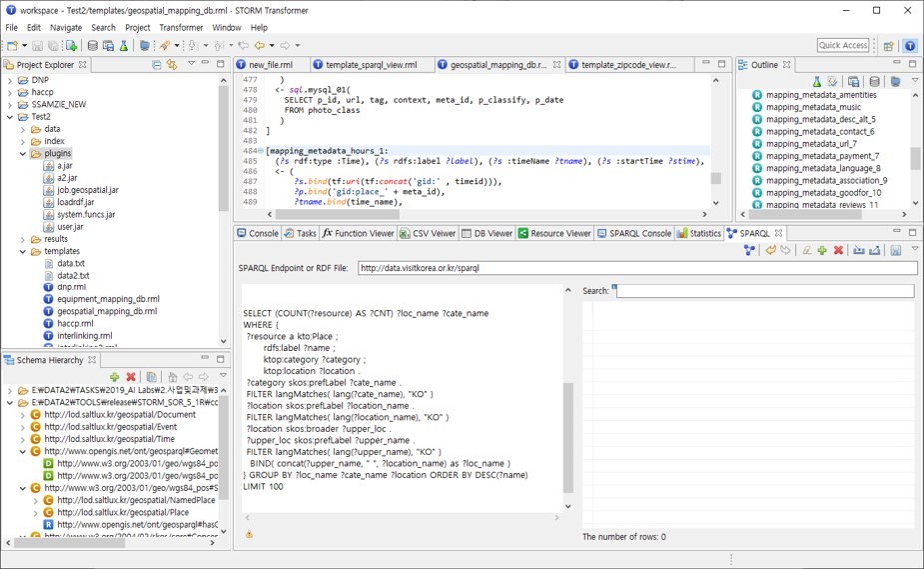Select http://lod.saltlux.kr/geospatial/Place schema node
Image resolution: width=924 pixels, height=569 pixels.
point(123,512)
